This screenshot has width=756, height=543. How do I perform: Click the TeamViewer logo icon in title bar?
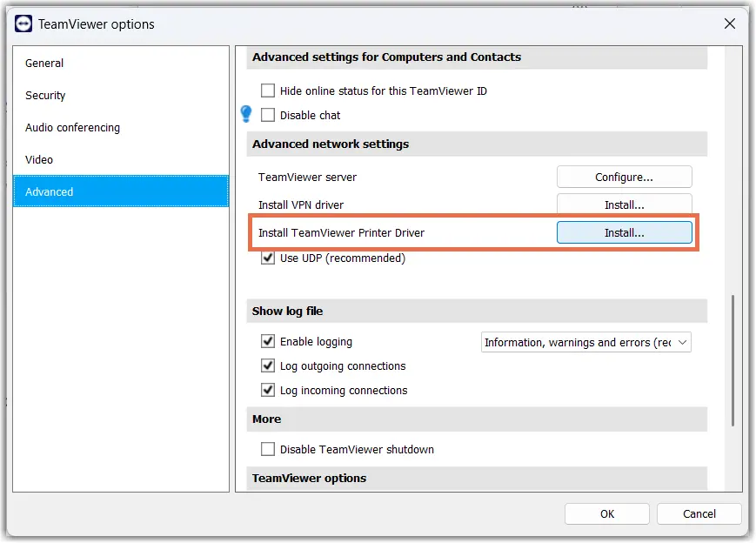(23, 23)
